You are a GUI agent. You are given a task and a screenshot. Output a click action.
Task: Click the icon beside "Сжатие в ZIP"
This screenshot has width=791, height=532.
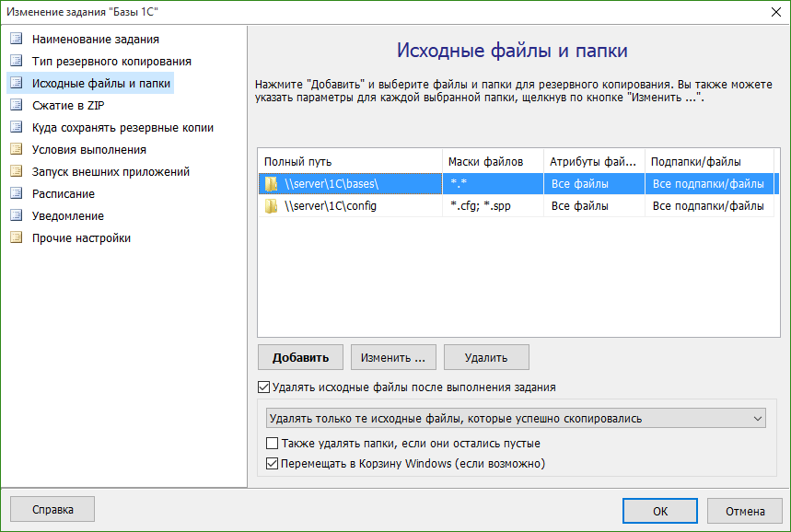[x=16, y=106]
